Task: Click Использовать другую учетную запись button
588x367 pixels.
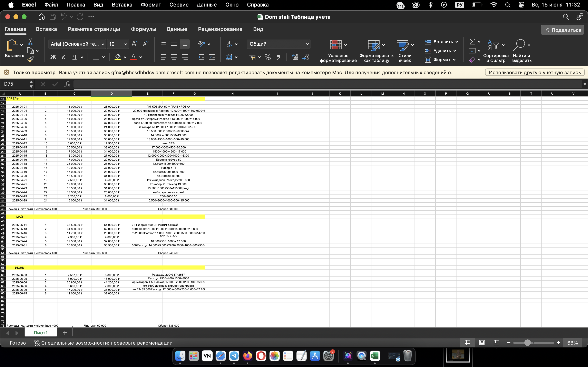Action: pyautogui.click(x=535, y=73)
